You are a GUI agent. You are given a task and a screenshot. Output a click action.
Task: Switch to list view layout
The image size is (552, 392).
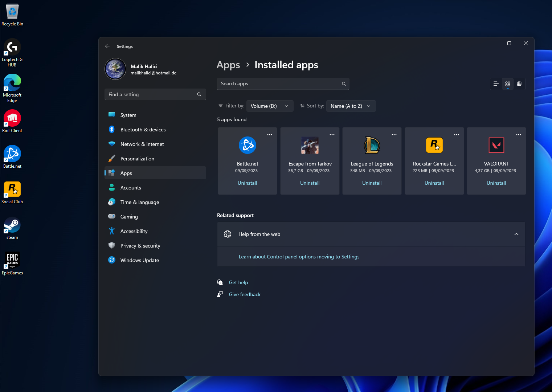(x=496, y=84)
